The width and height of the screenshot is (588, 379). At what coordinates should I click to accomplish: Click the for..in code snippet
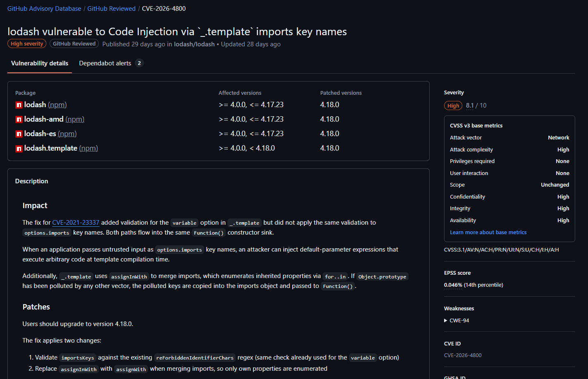[335, 277]
